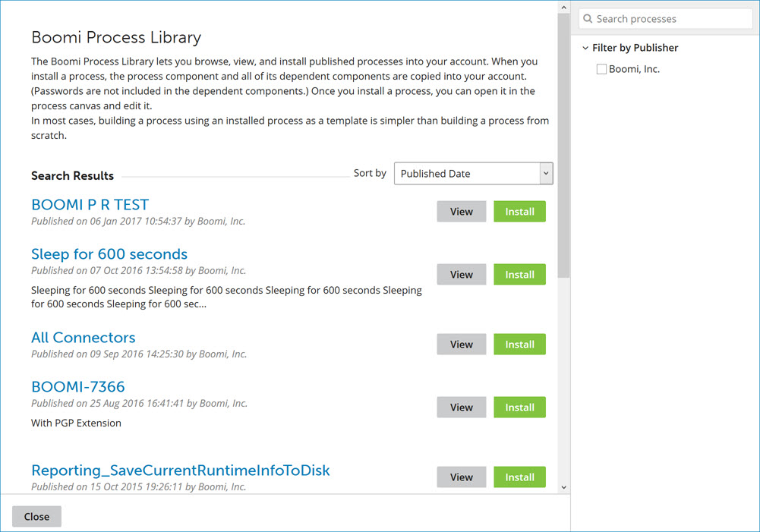Close the Boomi Process Library dialog
This screenshot has height=532, width=760.
coord(36,516)
